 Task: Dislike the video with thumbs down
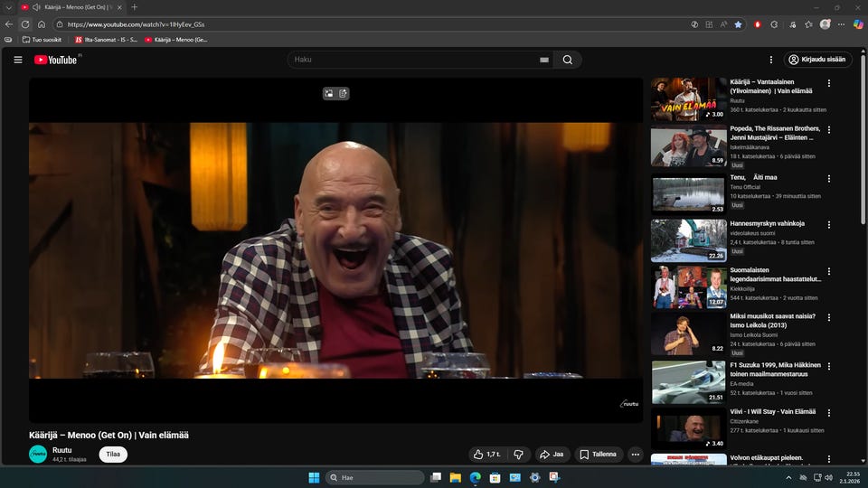pyautogui.click(x=518, y=455)
